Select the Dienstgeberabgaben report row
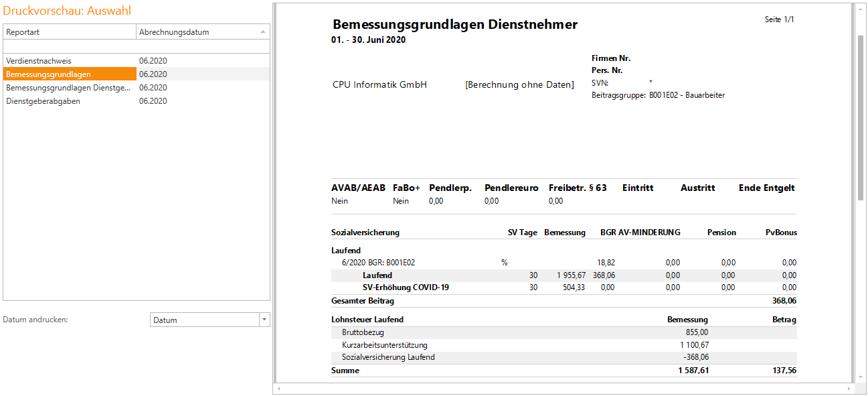The image size is (868, 396). [x=137, y=101]
